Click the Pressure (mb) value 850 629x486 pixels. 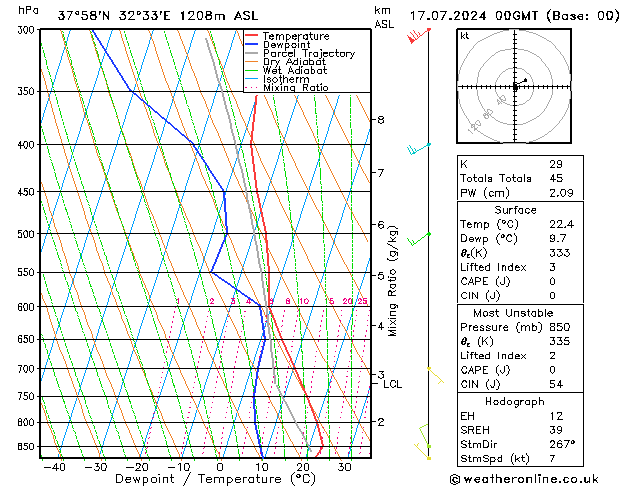pyautogui.click(x=560, y=327)
